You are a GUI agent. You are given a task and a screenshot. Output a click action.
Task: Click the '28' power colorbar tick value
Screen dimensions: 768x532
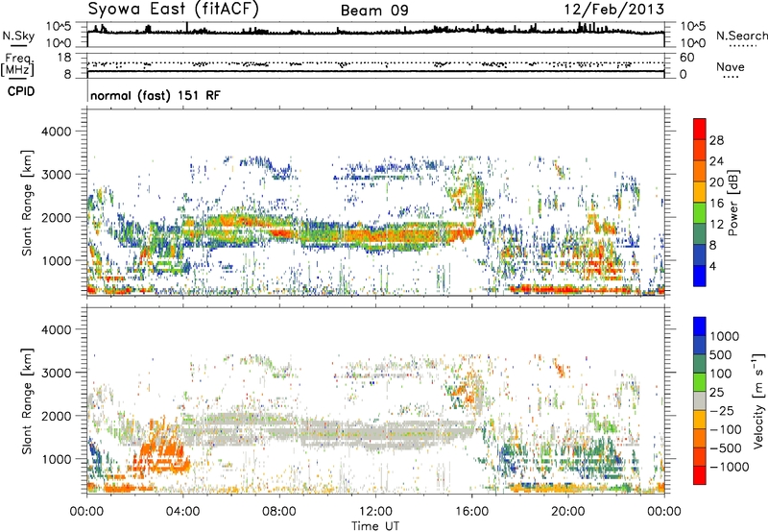coord(716,140)
